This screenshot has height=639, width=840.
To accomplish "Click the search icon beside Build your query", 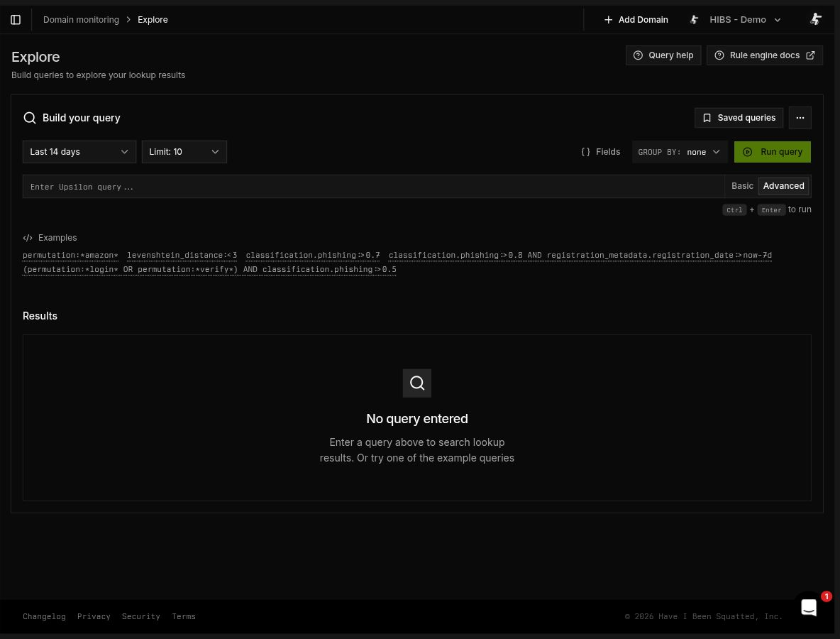I will click(x=30, y=118).
